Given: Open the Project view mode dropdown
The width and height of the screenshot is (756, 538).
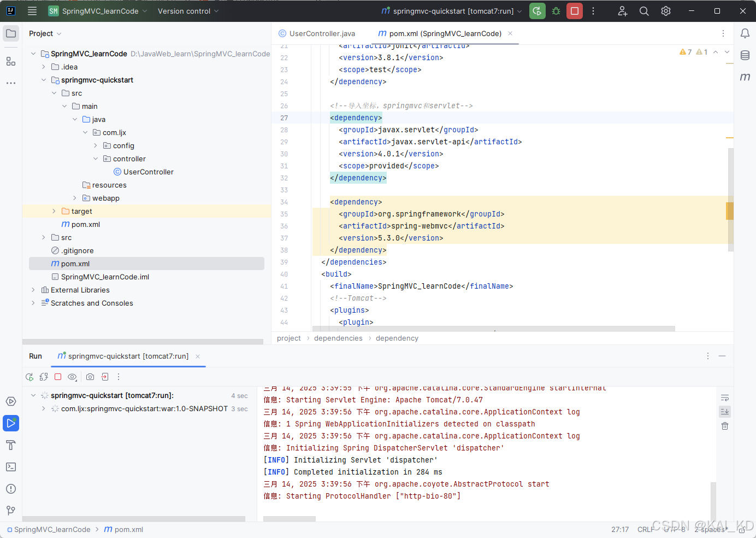Looking at the screenshot, I should pyautogui.click(x=45, y=33).
